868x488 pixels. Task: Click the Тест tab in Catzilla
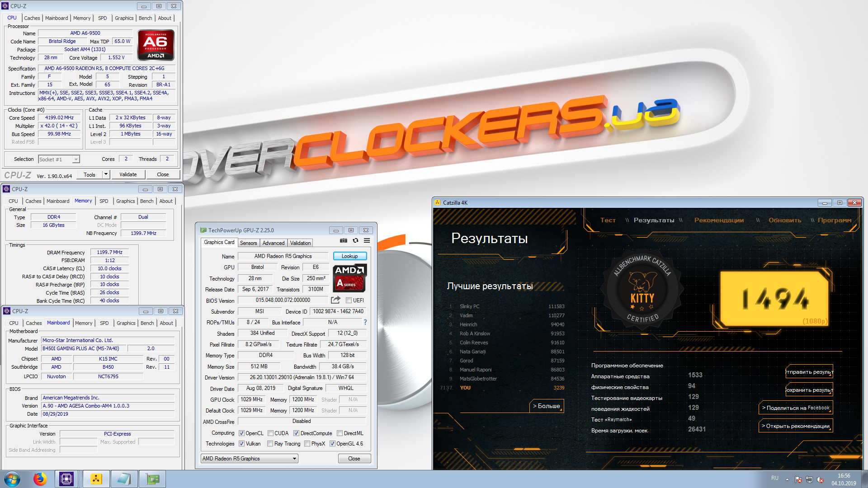[608, 220]
